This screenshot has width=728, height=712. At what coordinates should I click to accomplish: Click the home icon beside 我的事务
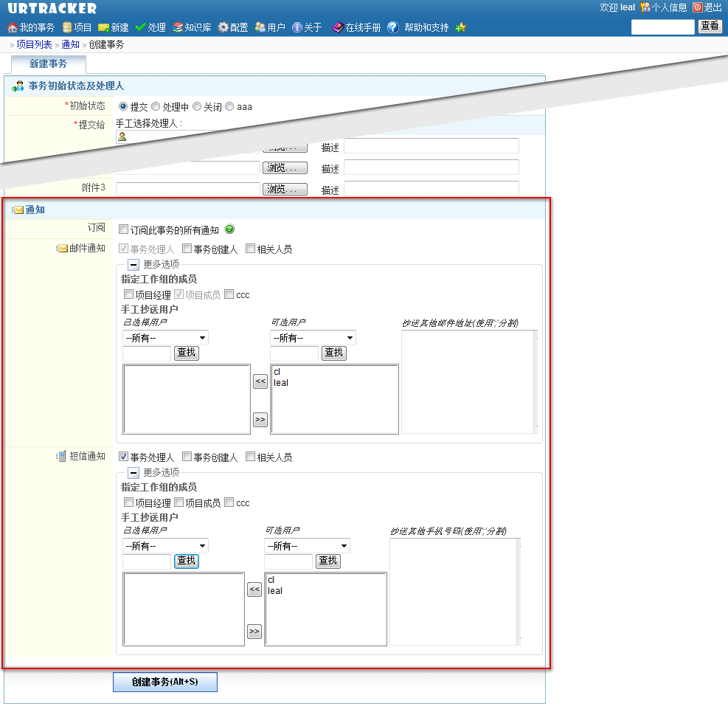point(13,28)
